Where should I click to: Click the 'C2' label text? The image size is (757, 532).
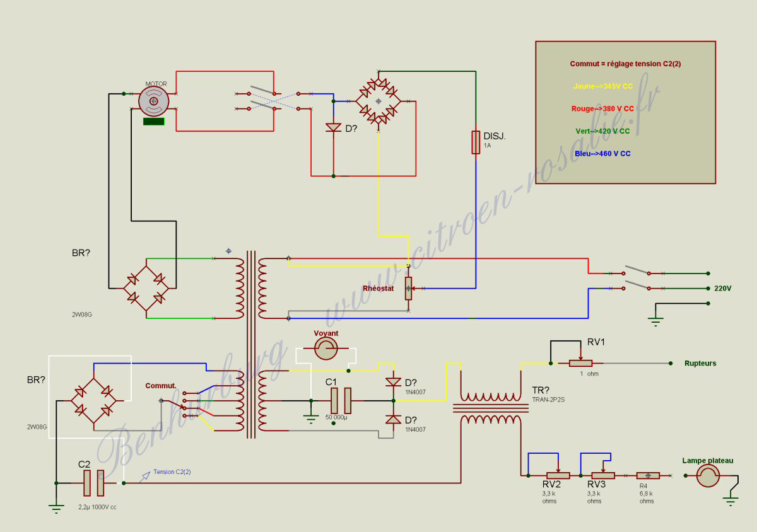(85, 465)
